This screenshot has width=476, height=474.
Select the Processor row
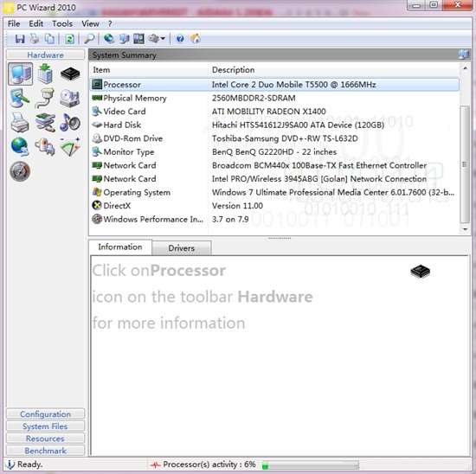pyautogui.click(x=274, y=85)
